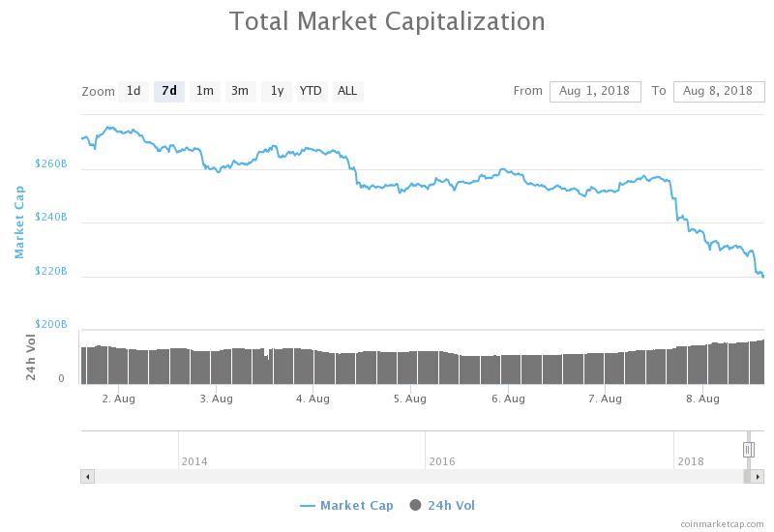The width and height of the screenshot is (774, 532).
Task: Select the 7d zoom range
Action: click(169, 91)
